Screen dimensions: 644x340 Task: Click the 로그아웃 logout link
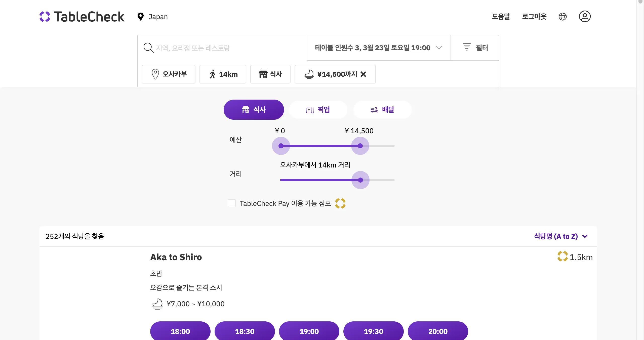tap(534, 16)
